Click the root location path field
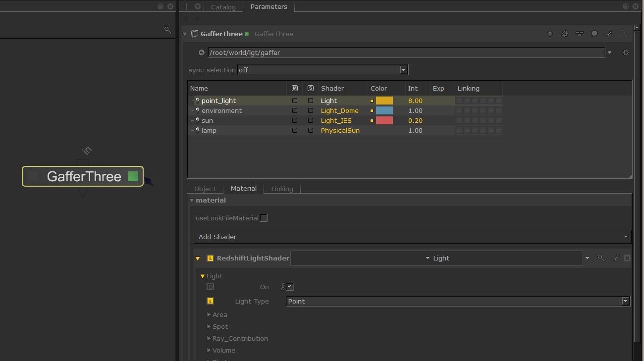 [406, 52]
